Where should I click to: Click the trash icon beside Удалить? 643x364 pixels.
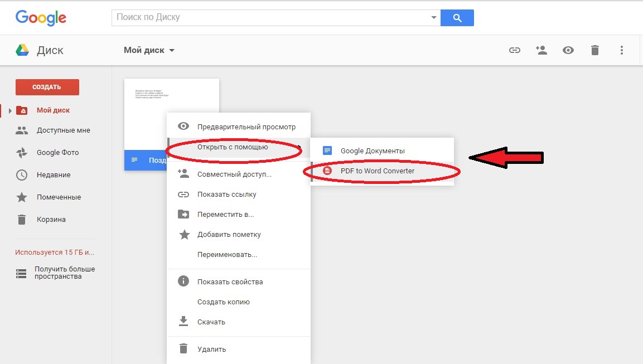pyautogui.click(x=183, y=348)
